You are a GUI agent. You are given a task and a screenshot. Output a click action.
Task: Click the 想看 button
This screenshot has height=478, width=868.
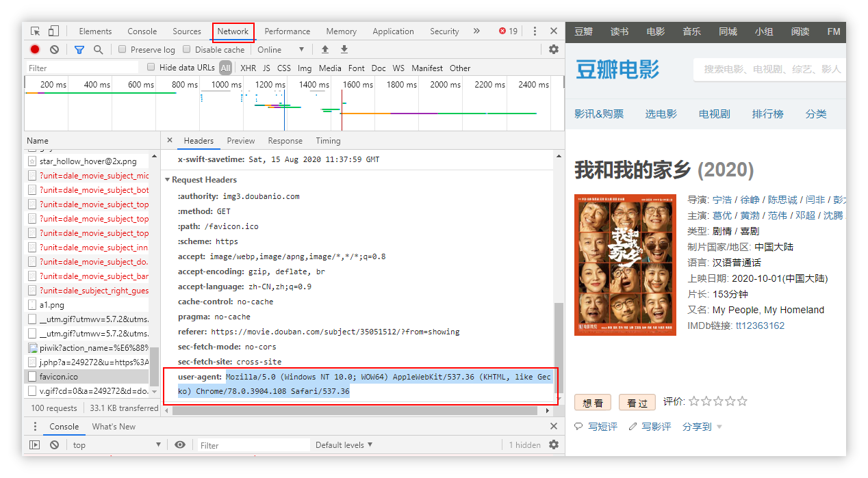[593, 403]
